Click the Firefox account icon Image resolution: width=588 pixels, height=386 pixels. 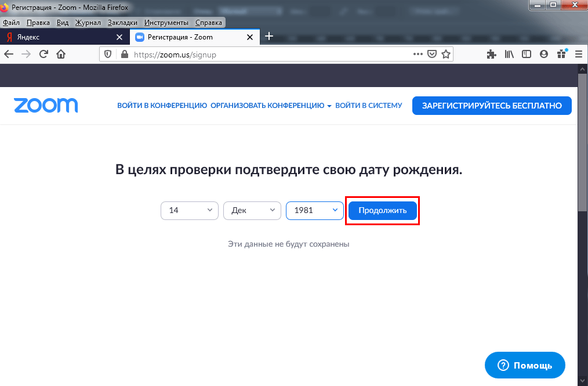[544, 53]
